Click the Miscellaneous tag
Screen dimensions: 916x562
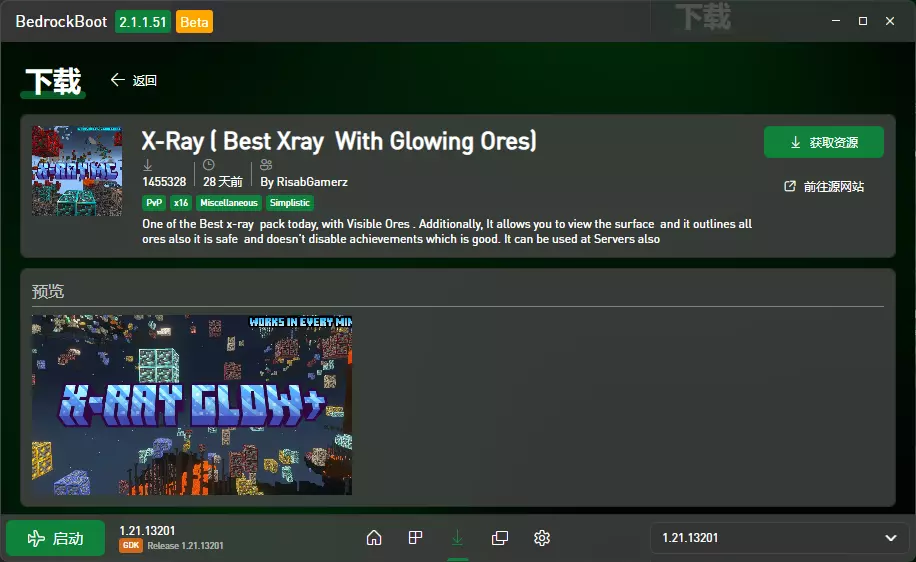click(x=229, y=203)
